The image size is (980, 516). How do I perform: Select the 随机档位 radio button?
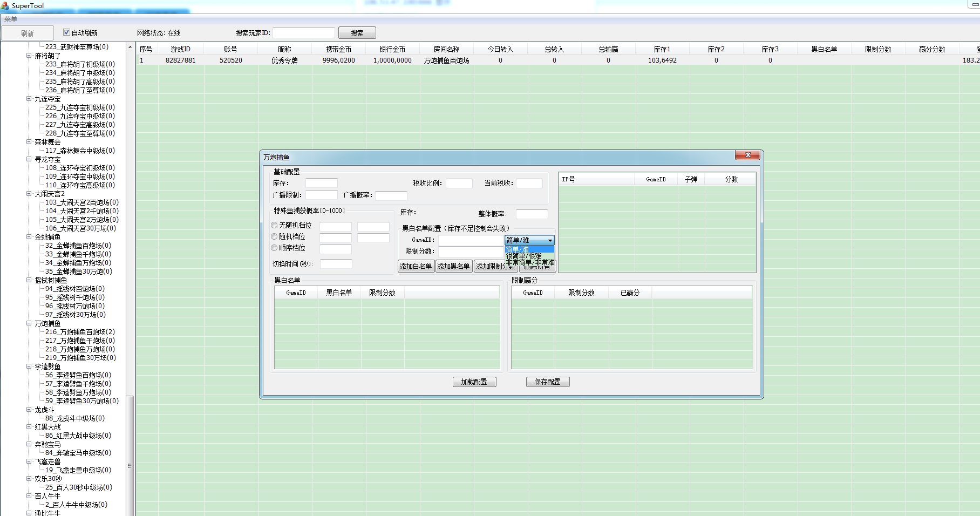click(x=274, y=236)
